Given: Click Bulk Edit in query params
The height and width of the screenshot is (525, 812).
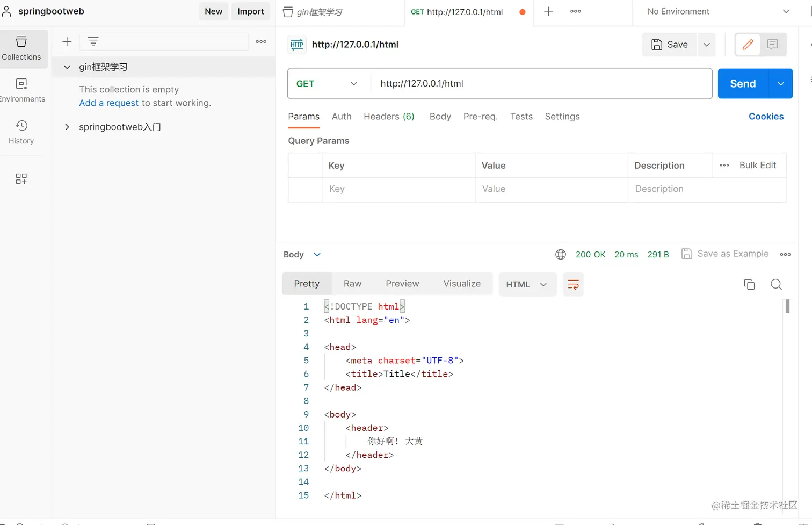Looking at the screenshot, I should coord(758,166).
